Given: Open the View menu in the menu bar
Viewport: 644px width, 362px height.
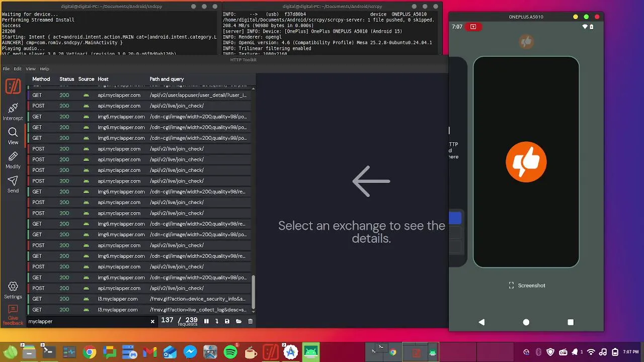Looking at the screenshot, I should pyautogui.click(x=31, y=69).
